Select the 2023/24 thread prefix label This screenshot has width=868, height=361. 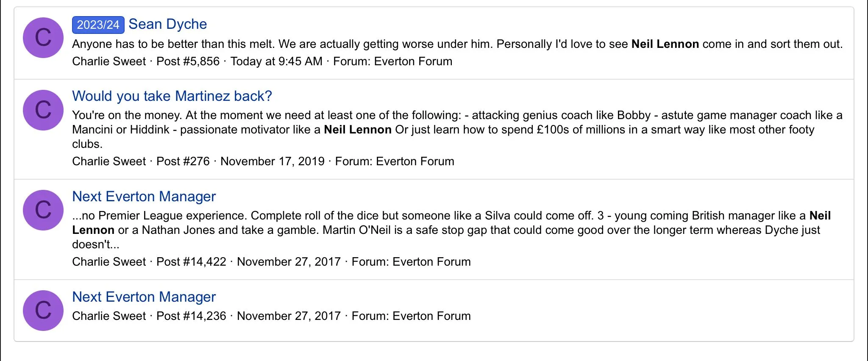pos(98,25)
